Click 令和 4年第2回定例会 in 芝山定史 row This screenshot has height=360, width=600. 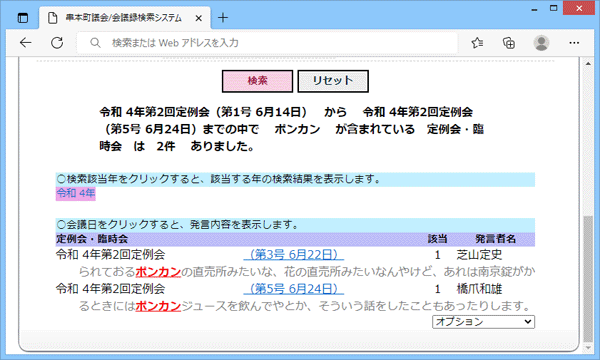(111, 255)
